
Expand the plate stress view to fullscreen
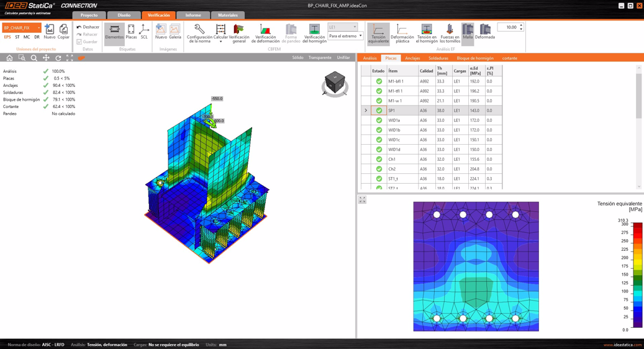(x=362, y=199)
